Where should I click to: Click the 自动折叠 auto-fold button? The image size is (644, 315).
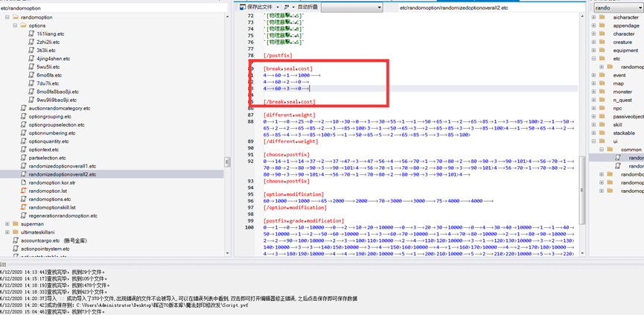click(307, 7)
